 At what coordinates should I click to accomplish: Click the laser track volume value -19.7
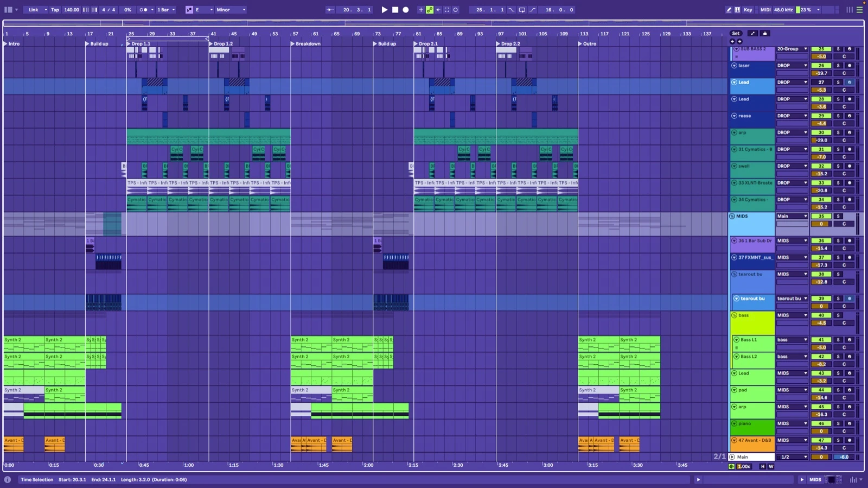pos(821,73)
